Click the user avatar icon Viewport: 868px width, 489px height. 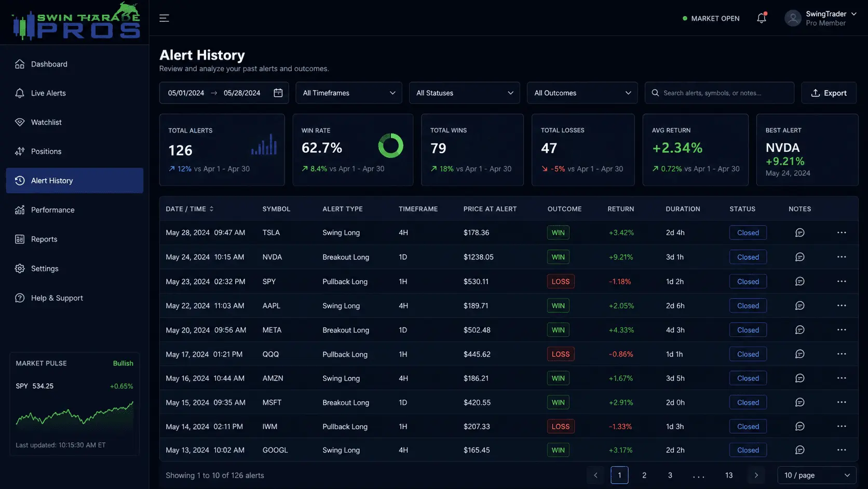coord(793,18)
